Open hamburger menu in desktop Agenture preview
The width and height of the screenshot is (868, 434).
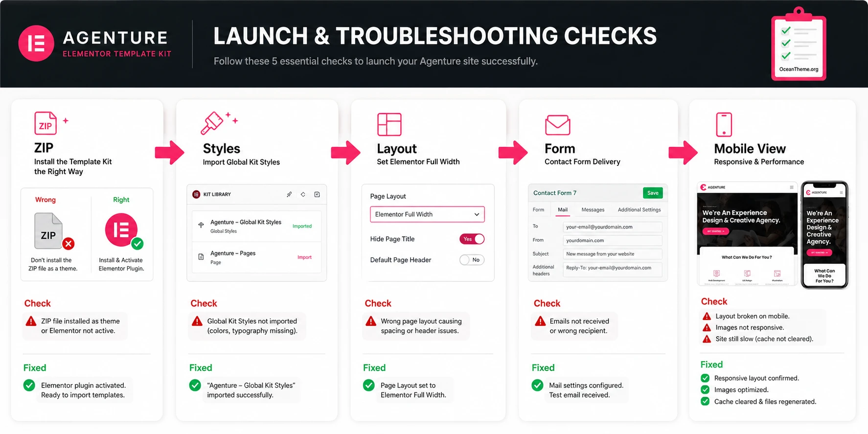click(791, 187)
